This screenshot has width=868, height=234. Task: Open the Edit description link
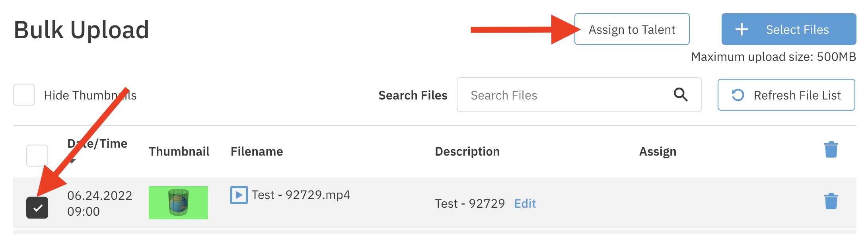click(x=525, y=203)
